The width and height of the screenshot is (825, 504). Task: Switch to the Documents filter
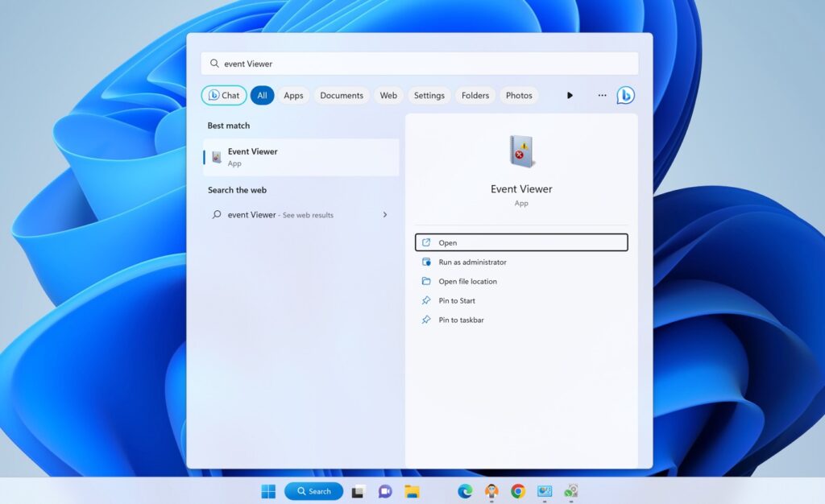[x=341, y=95]
